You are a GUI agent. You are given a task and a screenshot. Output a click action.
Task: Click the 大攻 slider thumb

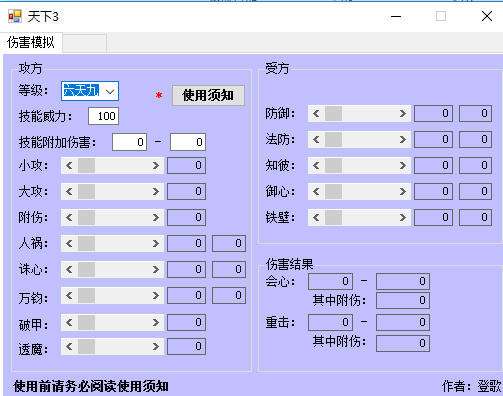[86, 192]
